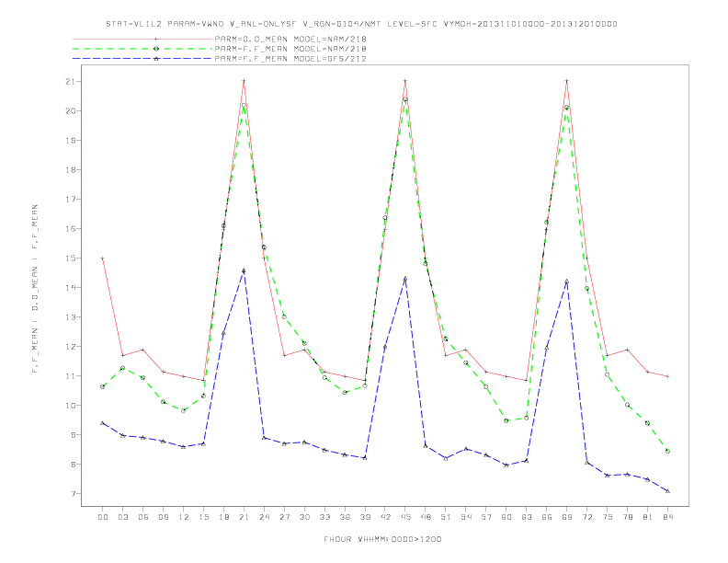728x563 pixels.
Task: Click x-axis tick label 69
Action: (567, 517)
